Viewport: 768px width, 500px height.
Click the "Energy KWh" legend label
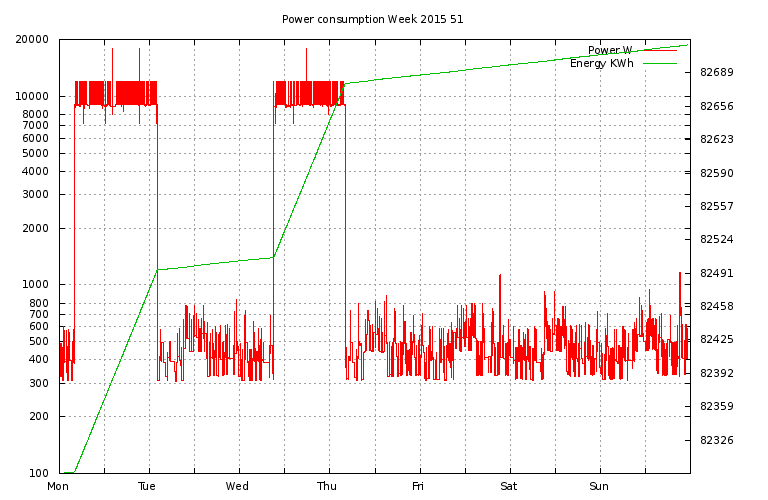click(601, 64)
